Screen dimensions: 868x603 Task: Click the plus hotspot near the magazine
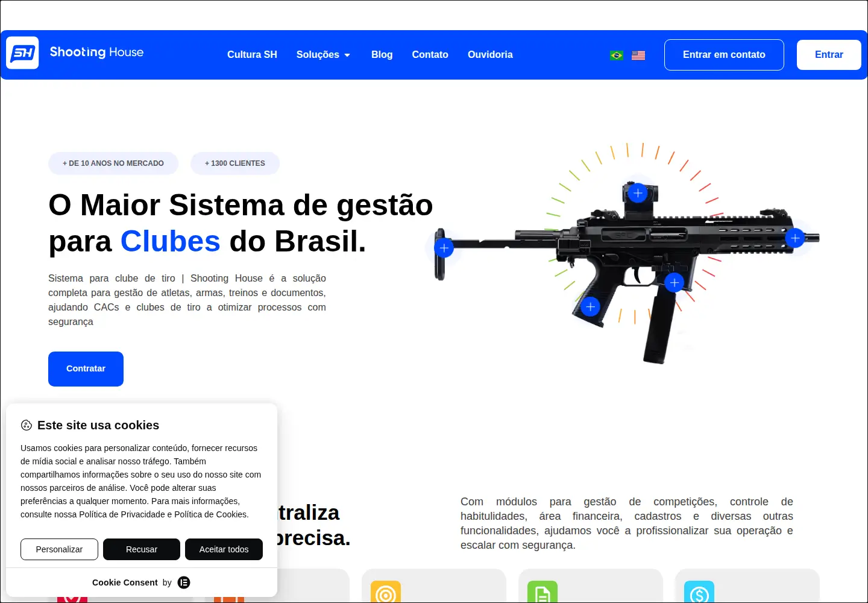[674, 282]
